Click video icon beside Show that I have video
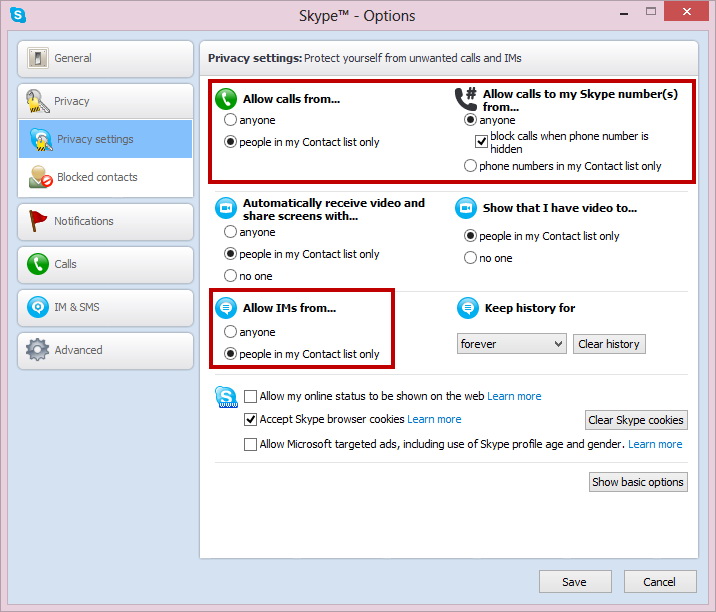The width and height of the screenshot is (716, 612). click(x=466, y=208)
